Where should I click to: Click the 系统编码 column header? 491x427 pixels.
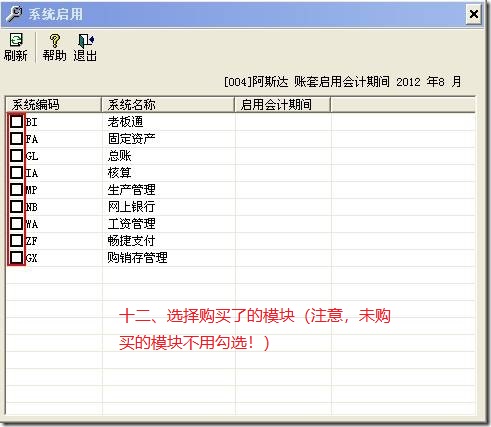pyautogui.click(x=53, y=105)
